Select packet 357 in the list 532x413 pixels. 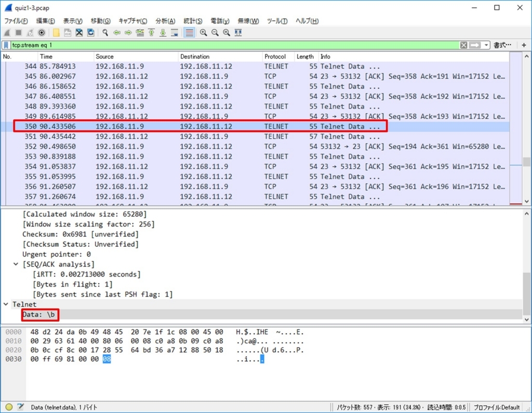click(x=255, y=197)
